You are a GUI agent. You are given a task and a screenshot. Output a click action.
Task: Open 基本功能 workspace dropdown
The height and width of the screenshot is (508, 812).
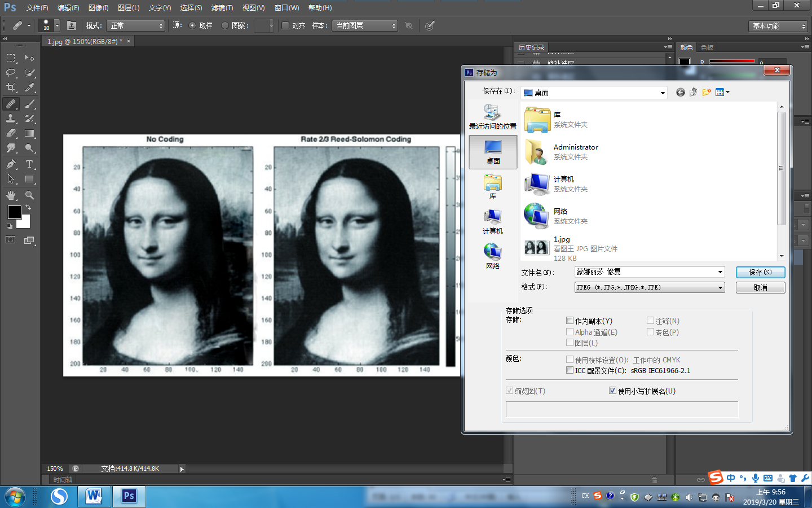point(778,26)
